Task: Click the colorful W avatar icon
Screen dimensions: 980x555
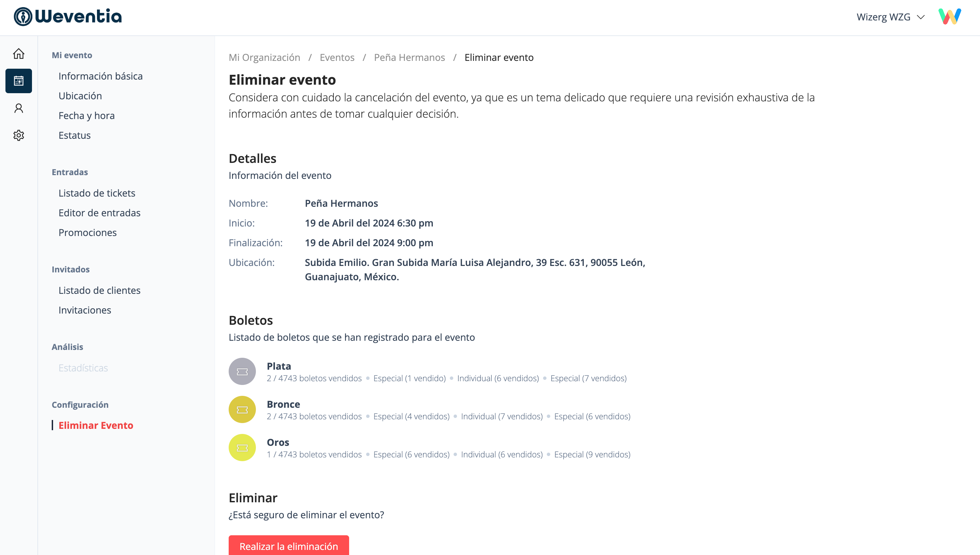Action: [949, 17]
